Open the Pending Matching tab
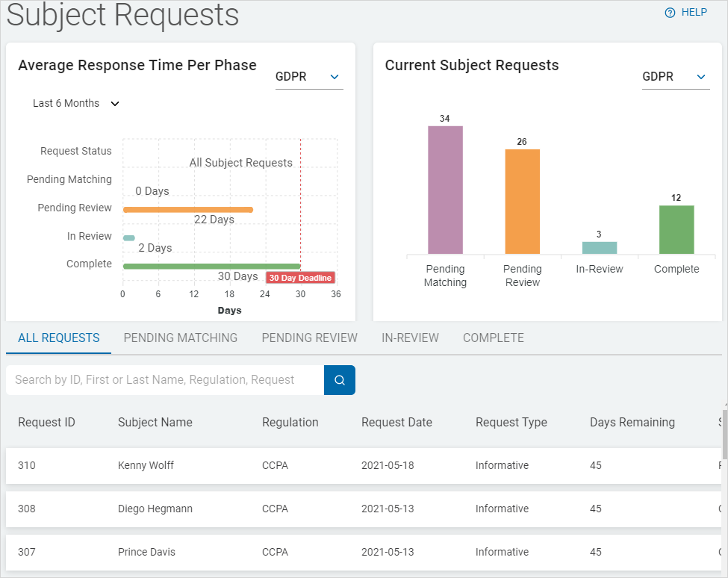This screenshot has width=728, height=578. [181, 338]
